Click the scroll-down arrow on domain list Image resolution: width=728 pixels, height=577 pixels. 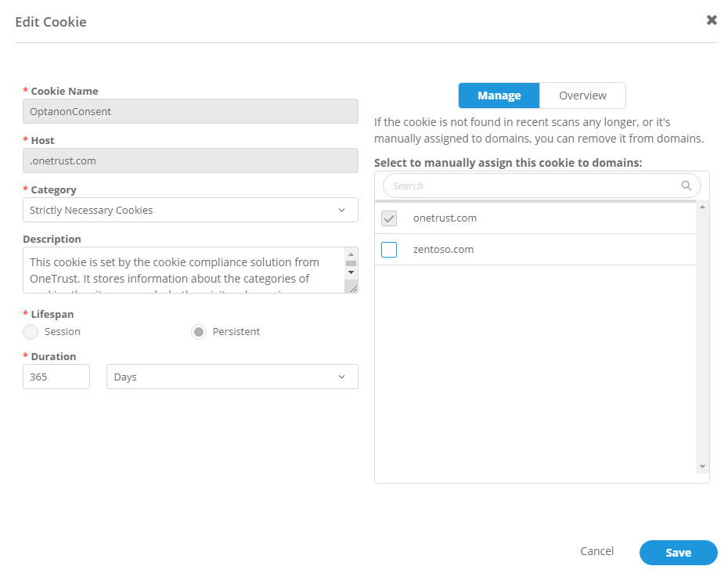tap(702, 465)
